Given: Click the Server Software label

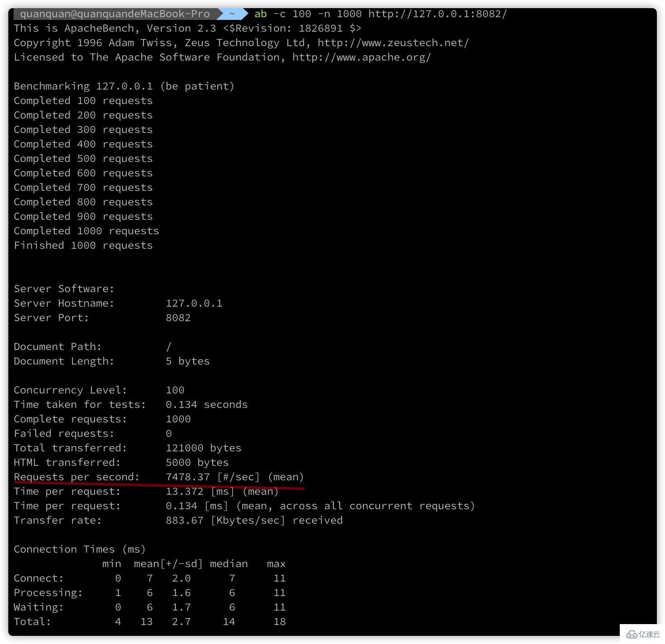Looking at the screenshot, I should [x=64, y=289].
